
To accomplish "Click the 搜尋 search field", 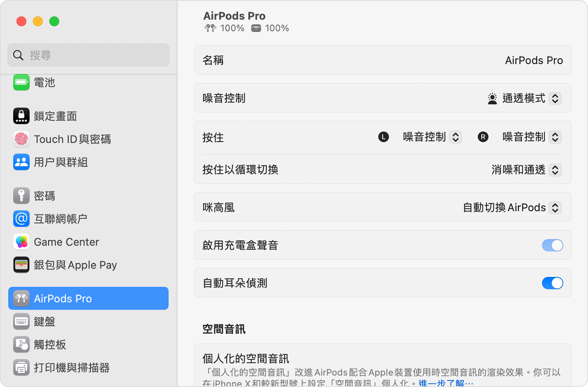I will (88, 55).
